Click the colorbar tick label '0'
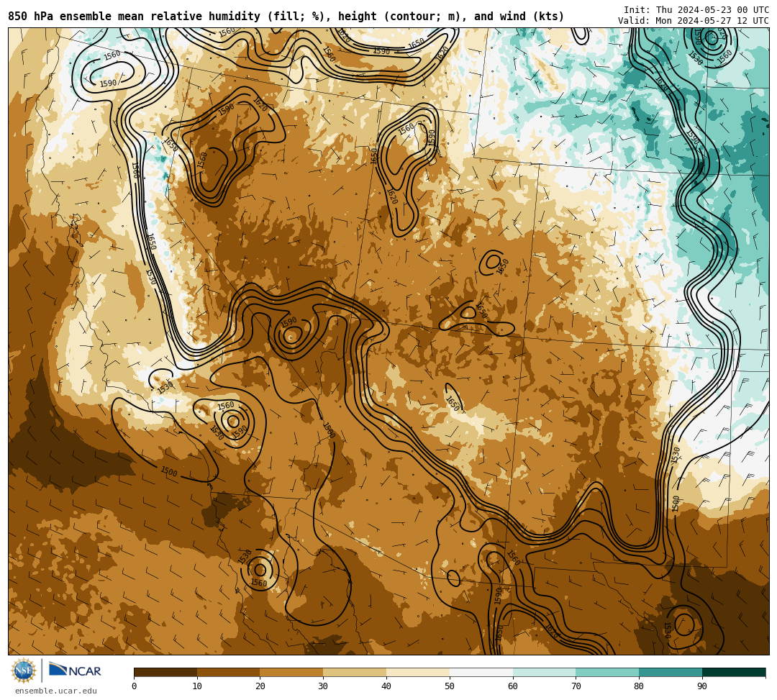This screenshot has height=700, width=777. [135, 686]
